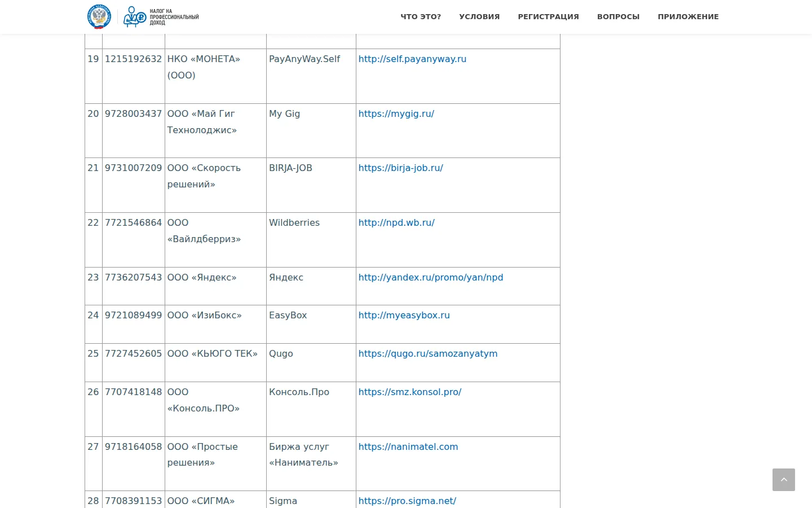812x508 pixels.
Task: Click the Консоль.Про platform name
Action: (x=299, y=392)
